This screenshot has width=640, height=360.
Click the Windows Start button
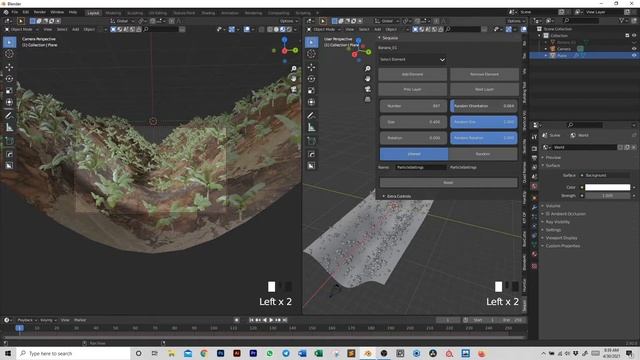tap(8, 353)
